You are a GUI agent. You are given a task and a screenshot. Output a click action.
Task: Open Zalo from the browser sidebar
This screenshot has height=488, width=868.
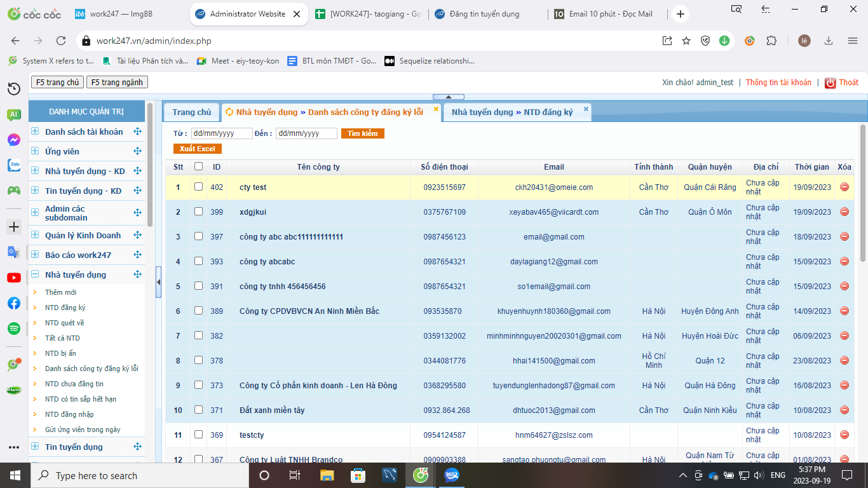coord(13,165)
